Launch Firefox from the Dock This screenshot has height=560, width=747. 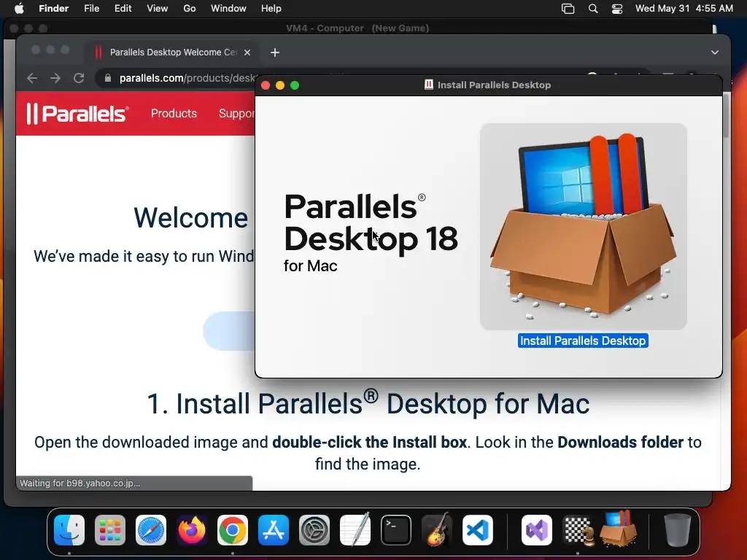[x=192, y=530]
